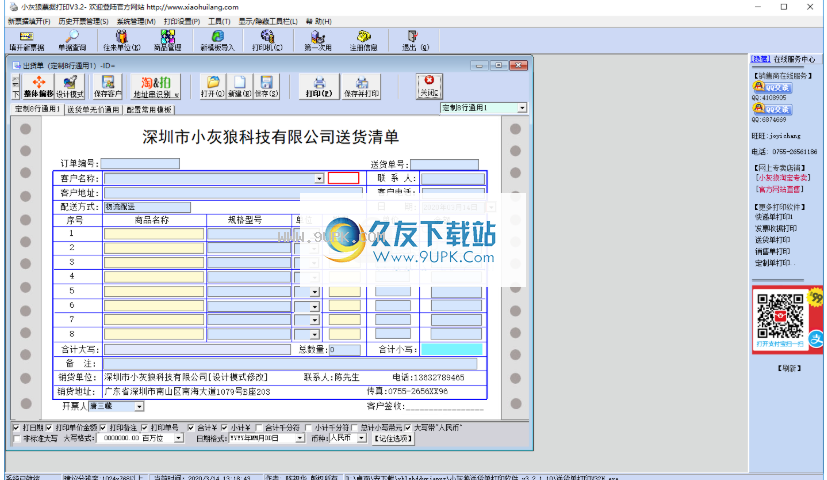This screenshot has width=827, height=480.
Task: Toggle 大写带"人民币" checkbox
Action: click(408, 427)
